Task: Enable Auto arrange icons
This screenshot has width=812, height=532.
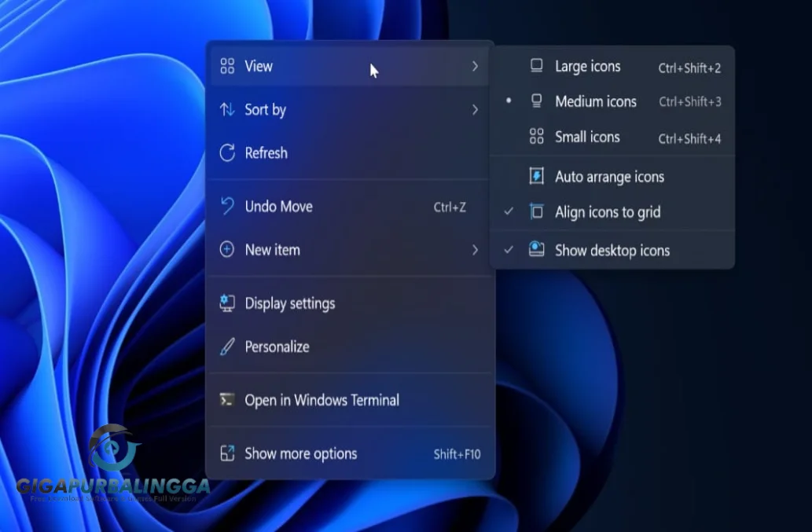Action: coord(612,177)
